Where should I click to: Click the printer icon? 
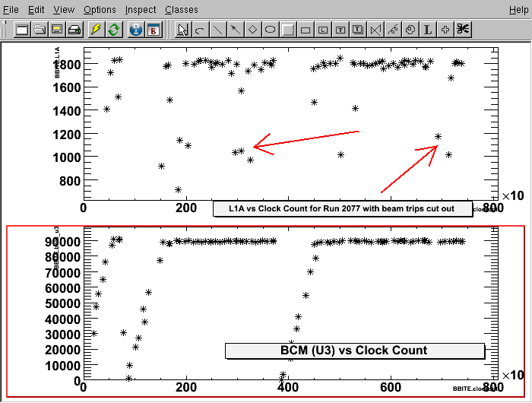[x=74, y=30]
